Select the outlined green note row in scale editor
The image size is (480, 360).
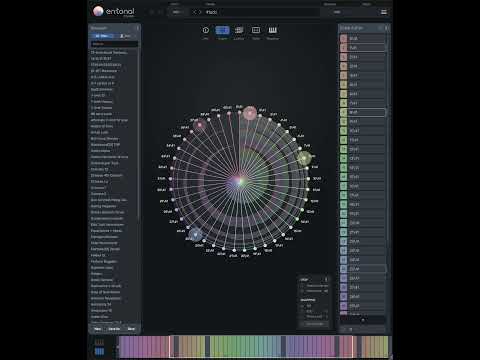click(x=363, y=112)
